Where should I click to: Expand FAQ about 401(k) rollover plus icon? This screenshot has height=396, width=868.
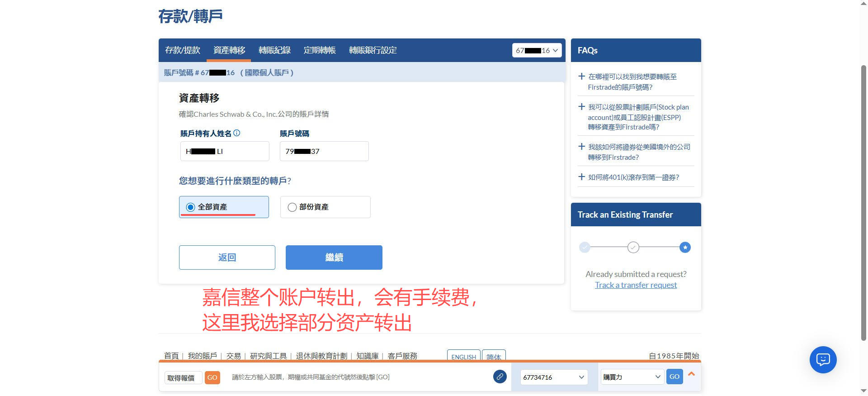coord(582,177)
